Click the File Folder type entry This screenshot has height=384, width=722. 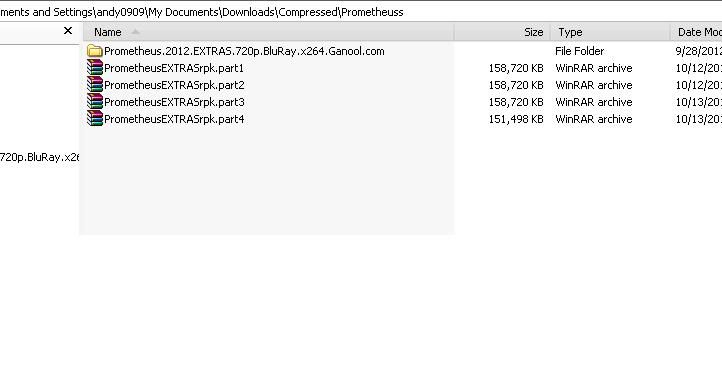coord(579,51)
